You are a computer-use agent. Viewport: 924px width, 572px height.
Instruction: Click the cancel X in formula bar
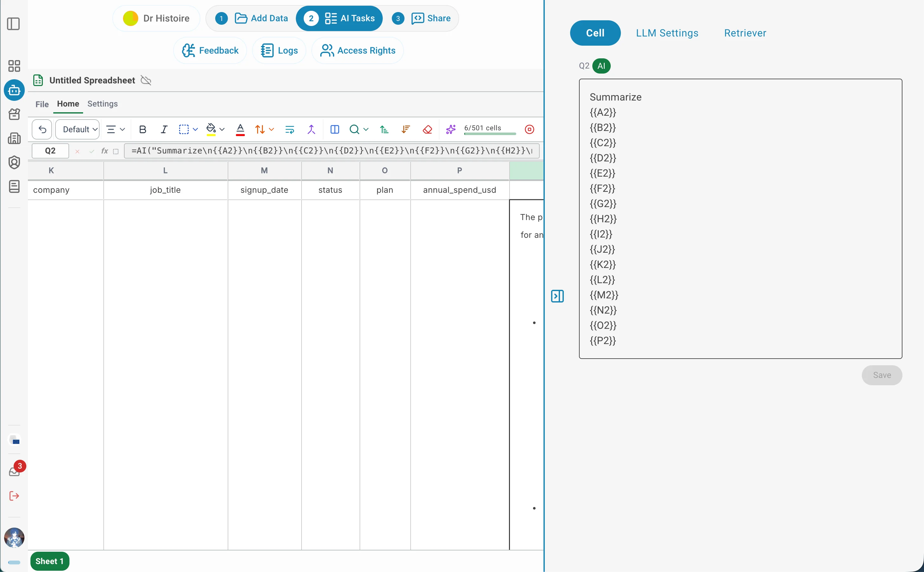(x=77, y=151)
